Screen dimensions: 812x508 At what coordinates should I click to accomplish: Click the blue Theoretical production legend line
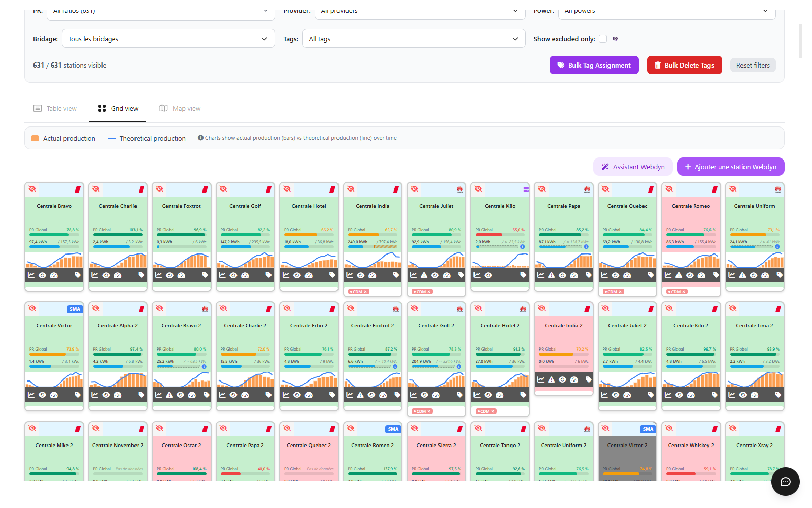pos(112,138)
